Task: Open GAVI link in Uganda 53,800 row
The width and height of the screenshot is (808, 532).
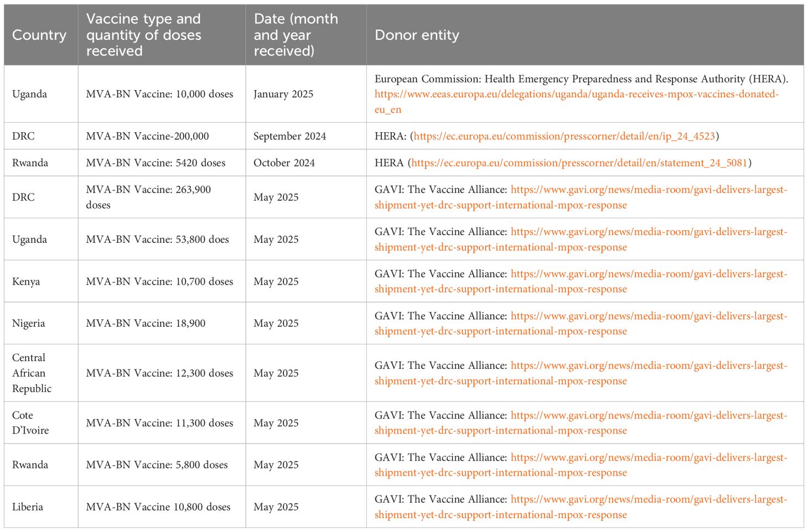Action: (648, 232)
